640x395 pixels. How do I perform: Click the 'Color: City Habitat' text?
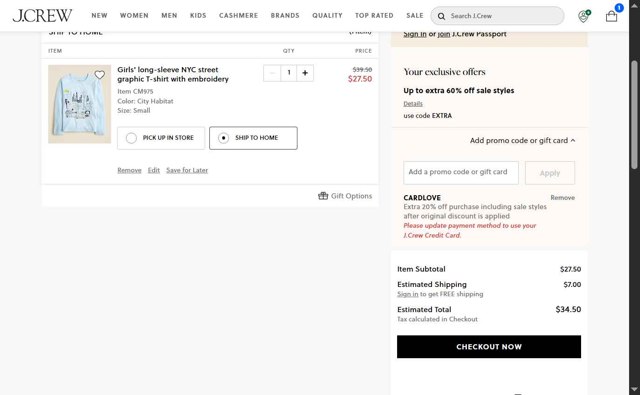pyautogui.click(x=145, y=101)
